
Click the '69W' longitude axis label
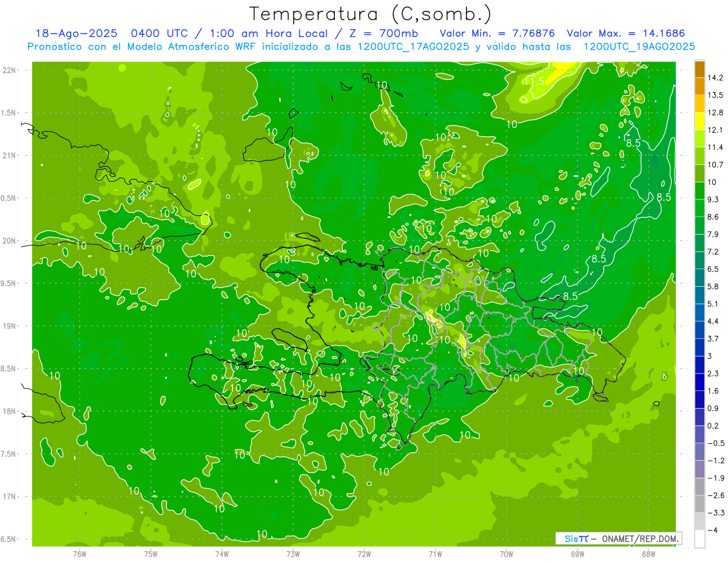point(578,554)
